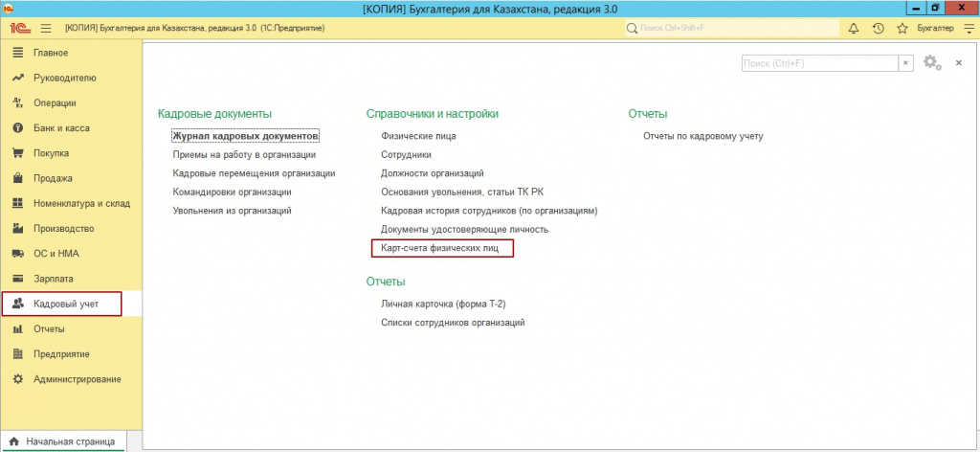Select Кадровый учет section

(x=71, y=304)
